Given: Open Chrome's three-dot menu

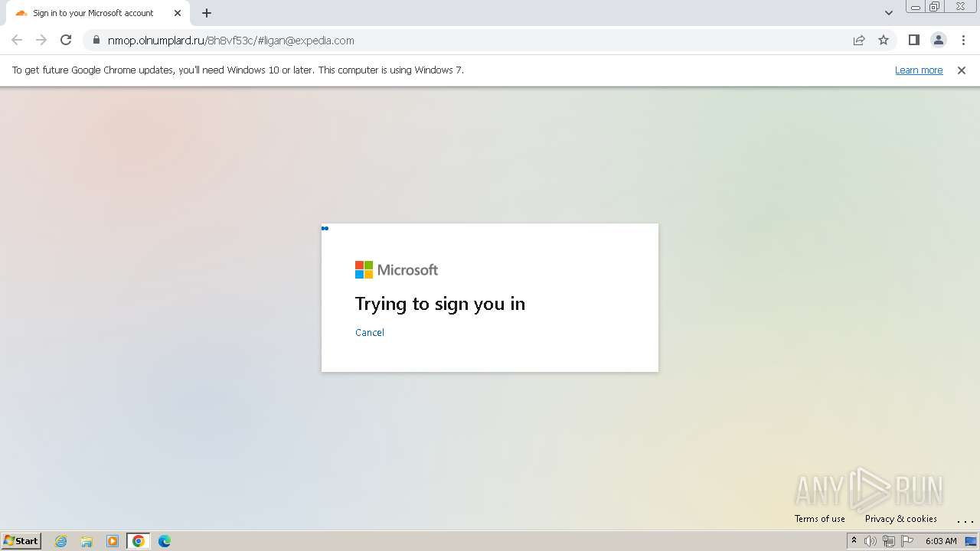Looking at the screenshot, I should [x=963, y=40].
